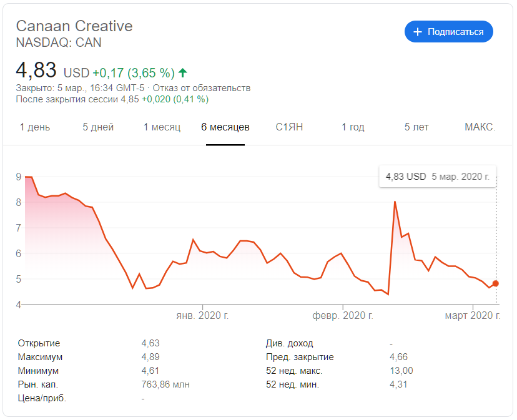Click the chart tooltip 4,83 USD
The image size is (517, 420).
(406, 177)
